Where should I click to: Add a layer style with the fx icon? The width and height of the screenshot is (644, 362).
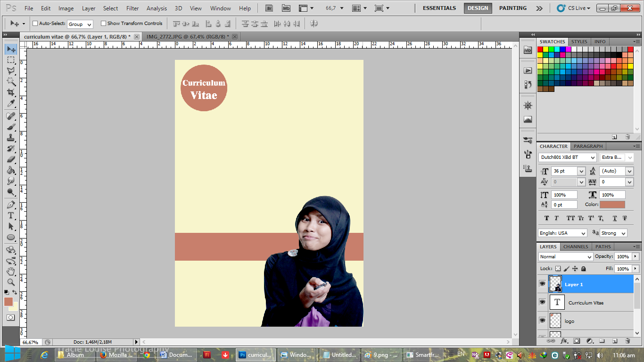click(563, 340)
